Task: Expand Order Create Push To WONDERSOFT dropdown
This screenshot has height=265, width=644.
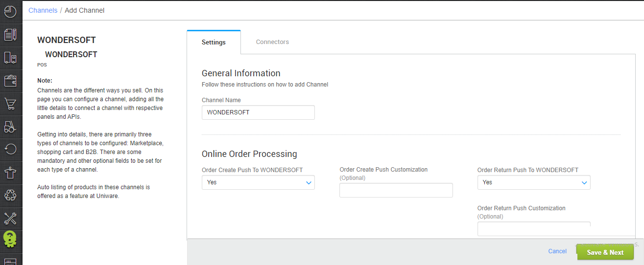Action: (x=258, y=182)
